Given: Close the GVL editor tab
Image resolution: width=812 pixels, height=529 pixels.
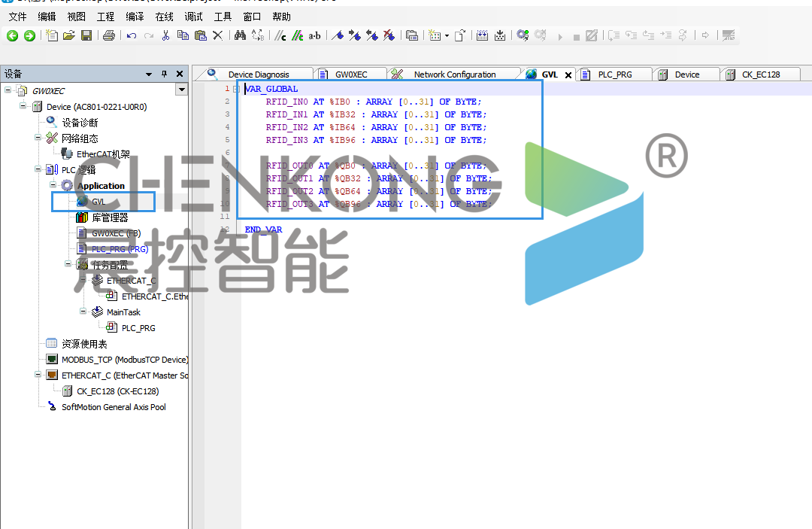Looking at the screenshot, I should tap(568, 74).
